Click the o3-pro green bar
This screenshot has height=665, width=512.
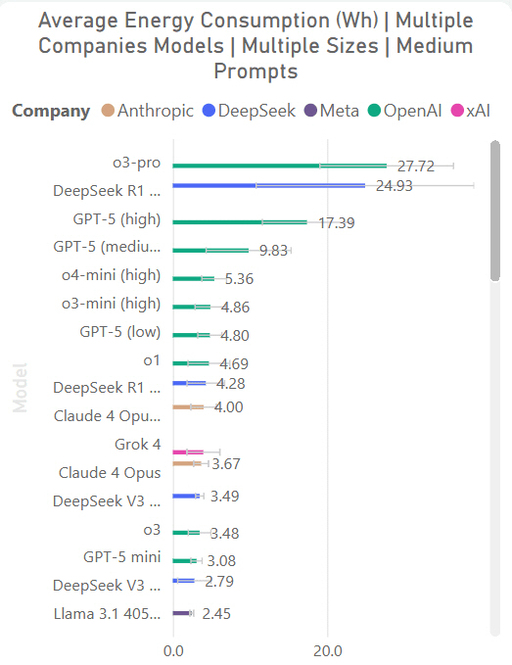click(280, 166)
